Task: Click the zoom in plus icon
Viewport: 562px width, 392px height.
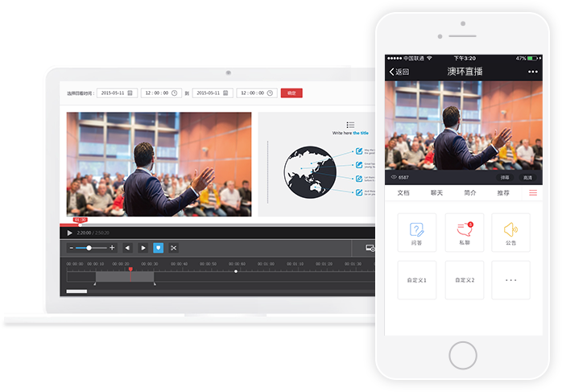Action: [x=112, y=248]
